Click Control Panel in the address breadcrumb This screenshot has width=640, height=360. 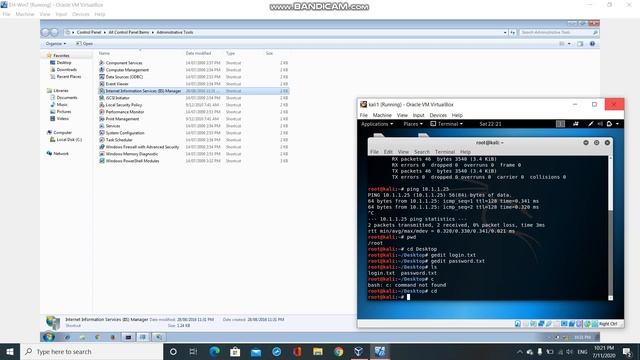click(89, 32)
